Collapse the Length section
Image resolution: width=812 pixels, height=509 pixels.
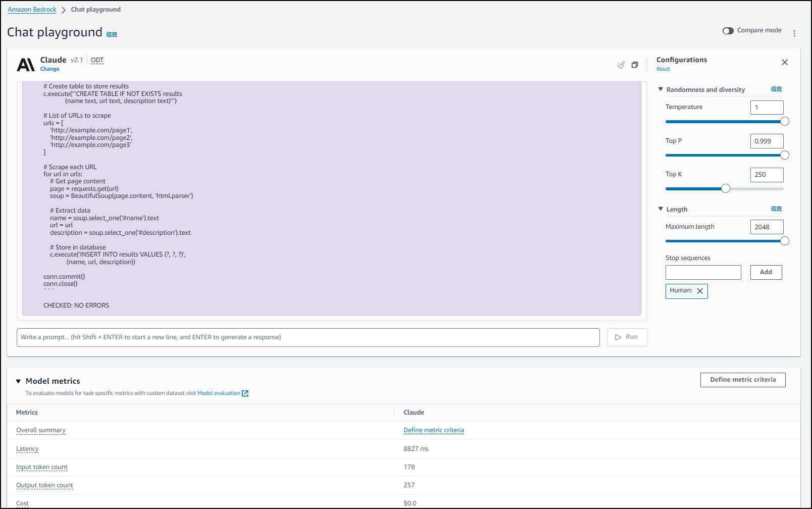click(661, 209)
